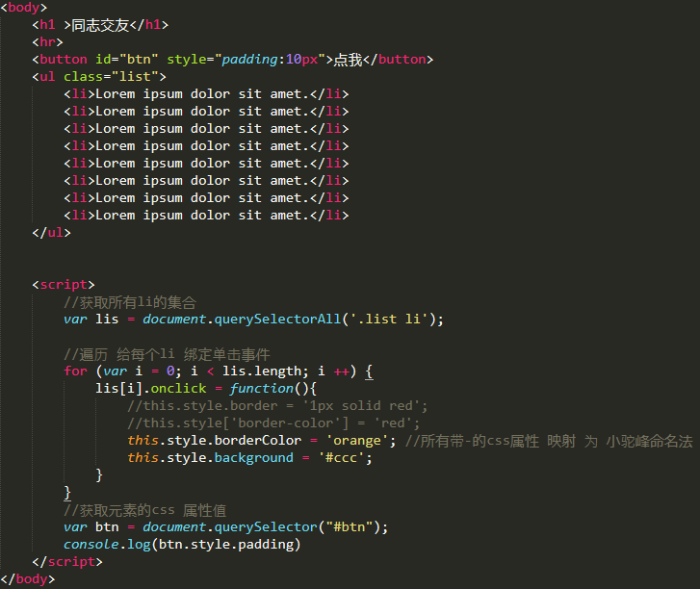Click the closing body tag
Screen dimensions: 700x589
(28, 579)
